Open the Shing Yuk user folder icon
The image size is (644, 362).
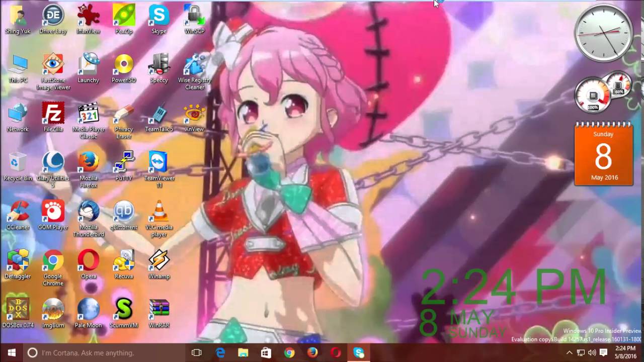coord(18,20)
